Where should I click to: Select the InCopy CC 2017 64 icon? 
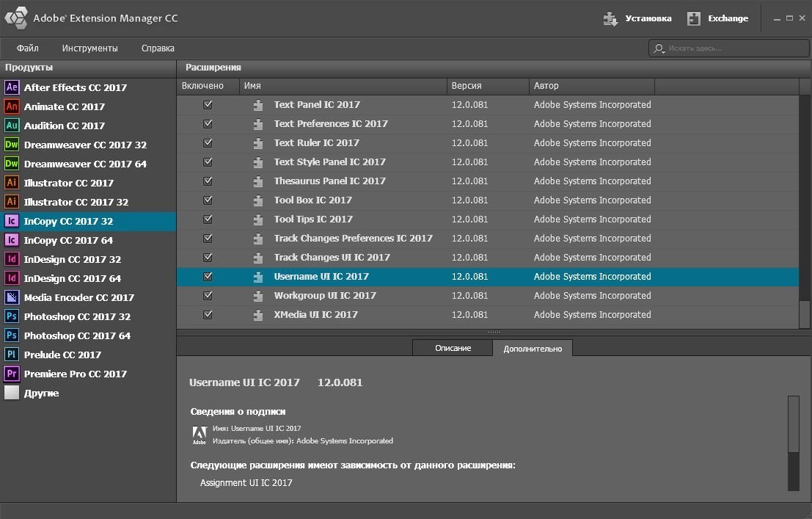tap(12, 240)
